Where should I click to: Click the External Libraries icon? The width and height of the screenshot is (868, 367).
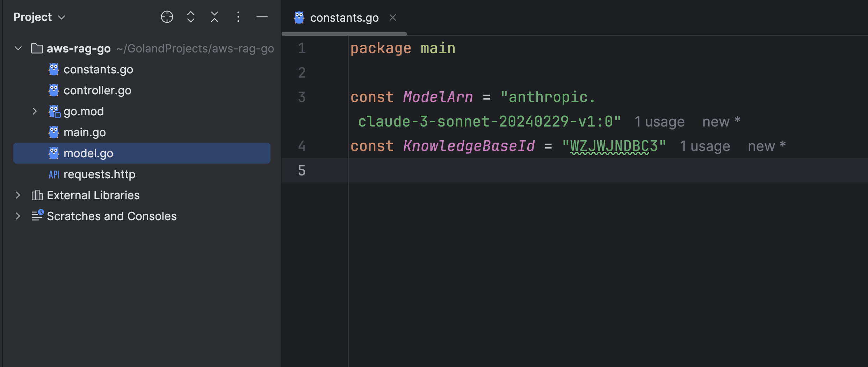tap(37, 195)
